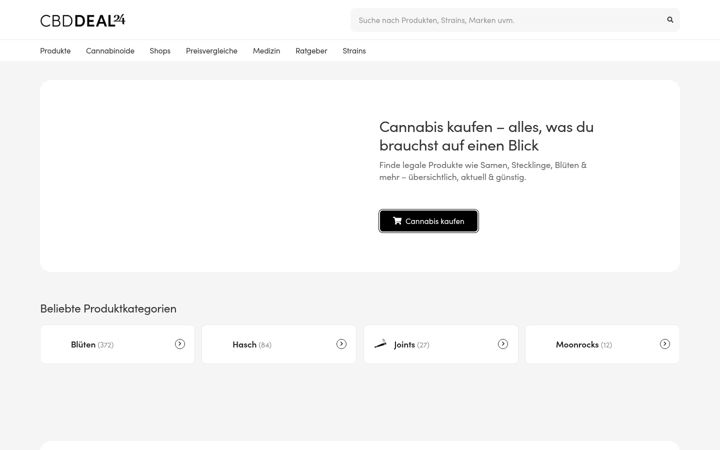720x450 pixels.
Task: Click the arrow icon on Hasch card
Action: pyautogui.click(x=341, y=344)
